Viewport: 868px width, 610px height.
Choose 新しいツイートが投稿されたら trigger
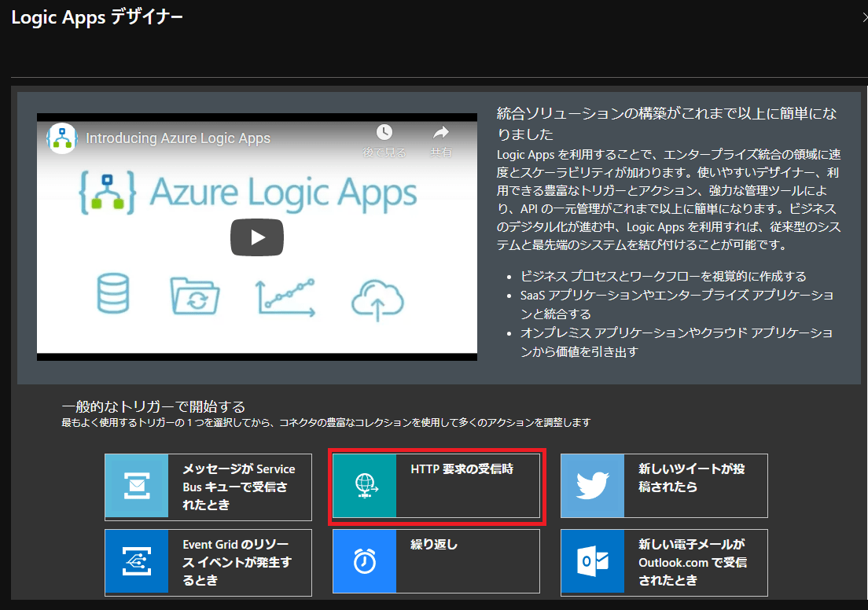(x=664, y=486)
